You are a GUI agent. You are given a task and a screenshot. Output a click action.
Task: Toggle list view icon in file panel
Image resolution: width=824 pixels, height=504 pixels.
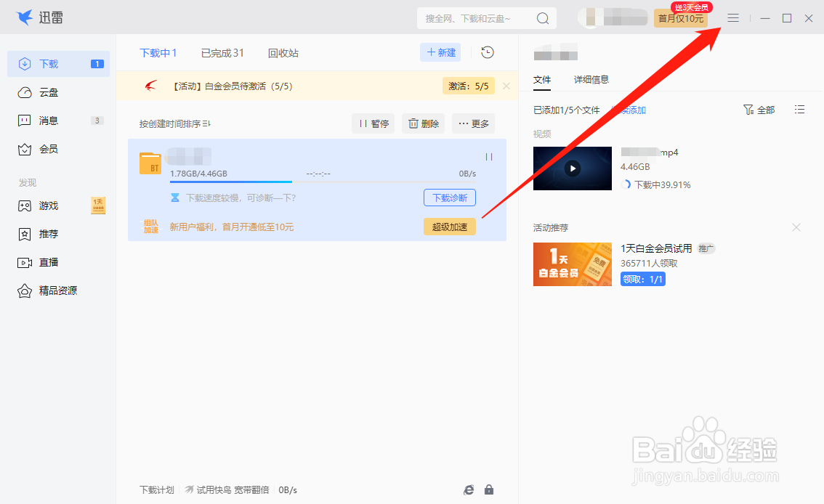click(800, 109)
